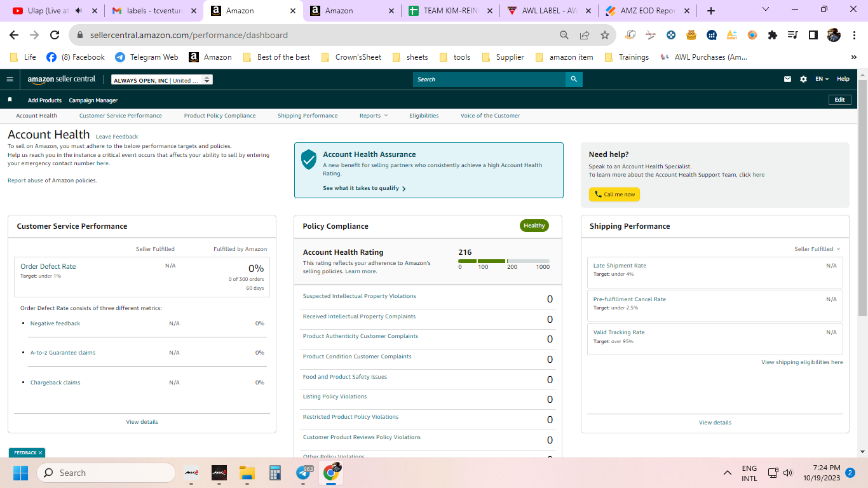View details under Customer Service Performance
Screen dimensions: 868x488
point(142,422)
